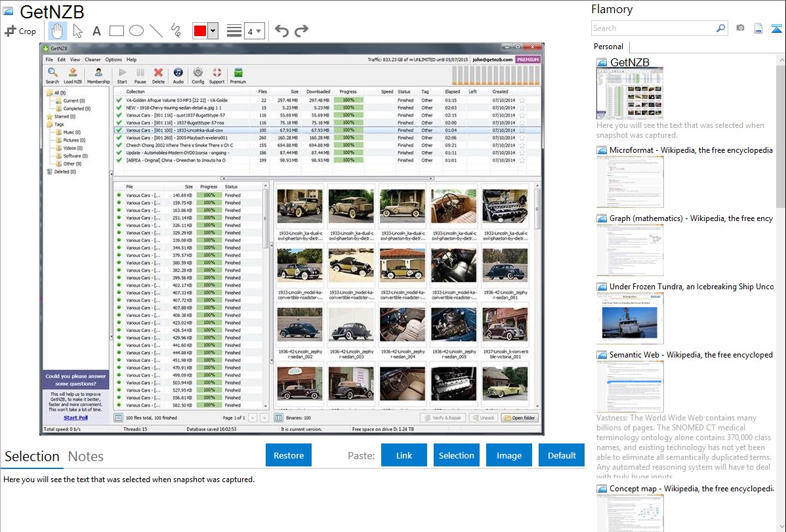This screenshot has height=532, width=786.
Task: Select the freehand scribble tool
Action: [176, 31]
